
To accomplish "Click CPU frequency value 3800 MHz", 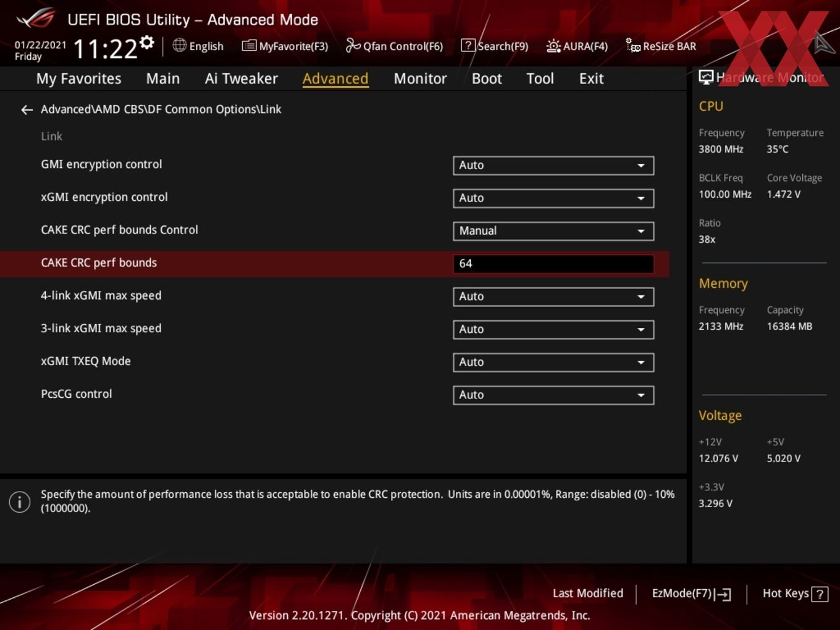I will tap(721, 149).
